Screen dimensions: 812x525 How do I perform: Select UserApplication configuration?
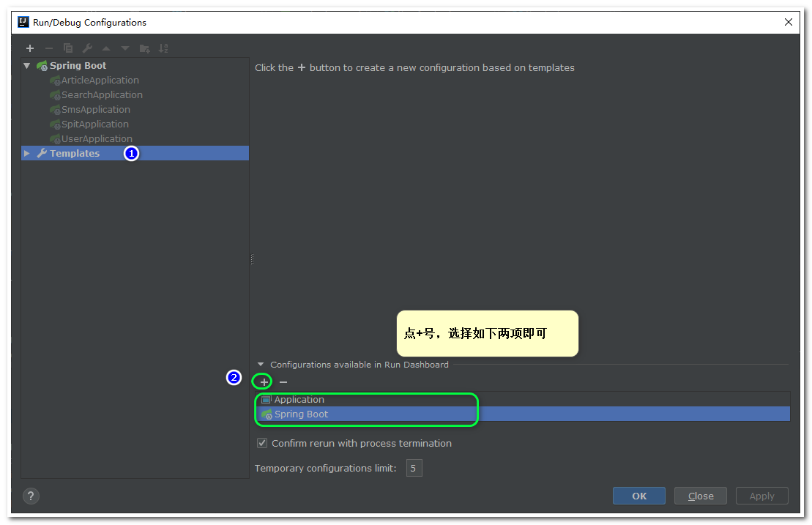pos(97,139)
